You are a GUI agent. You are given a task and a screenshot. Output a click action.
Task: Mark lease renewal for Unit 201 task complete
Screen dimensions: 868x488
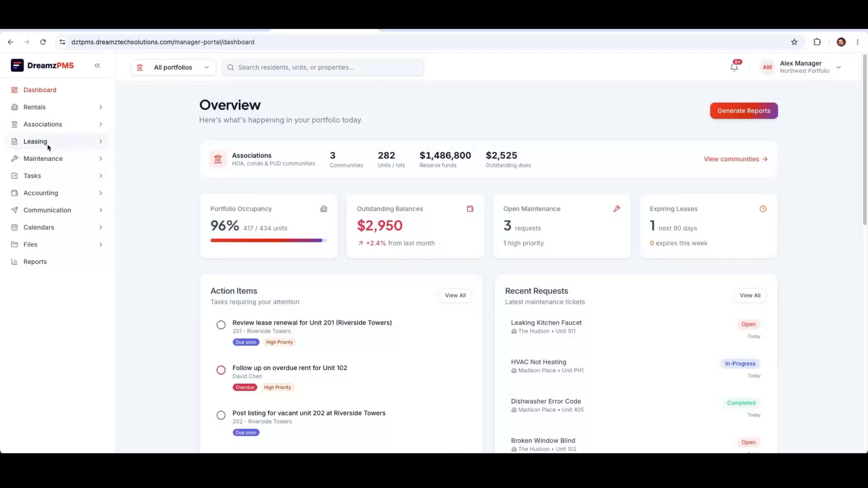tap(221, 325)
